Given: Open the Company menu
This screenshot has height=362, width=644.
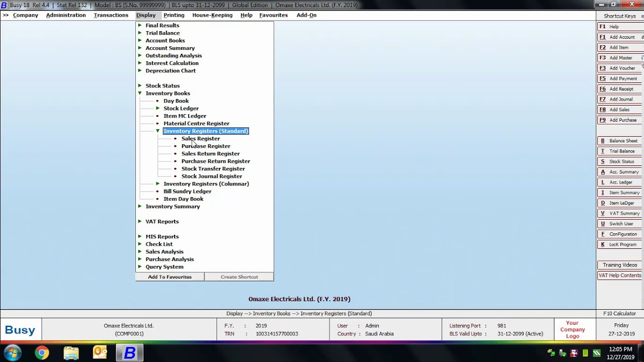Looking at the screenshot, I should [x=26, y=15].
